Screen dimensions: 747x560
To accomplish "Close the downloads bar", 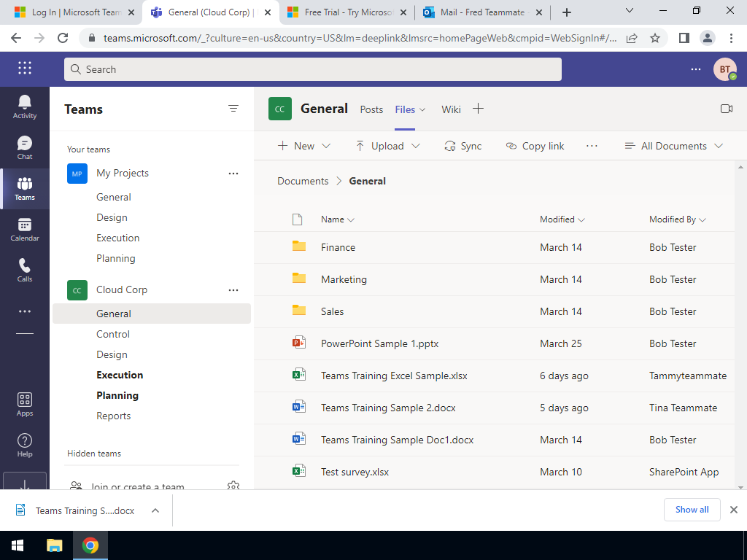I will tap(734, 510).
